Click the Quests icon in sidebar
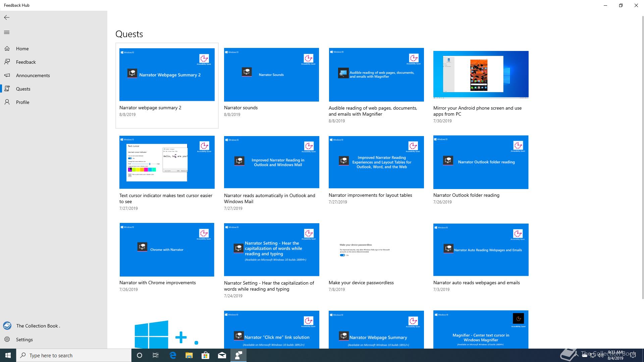This screenshot has height=362, width=644. click(7, 89)
